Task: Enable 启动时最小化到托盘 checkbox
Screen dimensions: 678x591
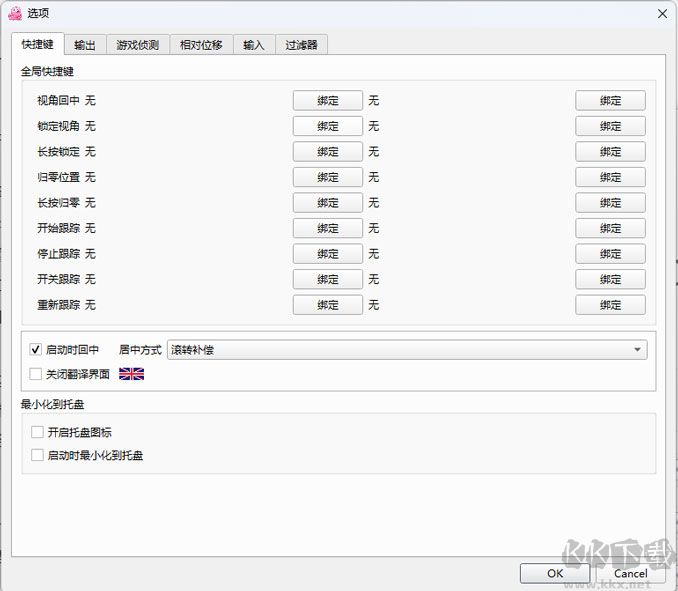Action: point(37,455)
